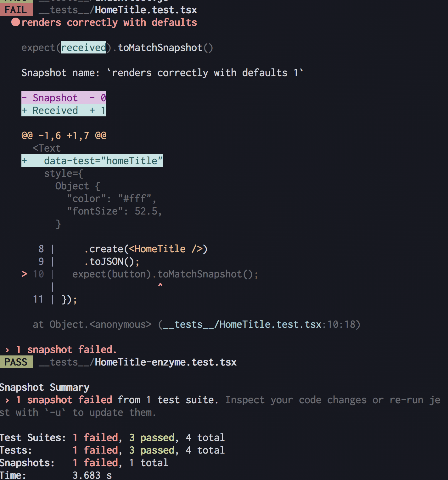Click the chevron before '1 snapshot failed.'

pyautogui.click(x=7, y=350)
